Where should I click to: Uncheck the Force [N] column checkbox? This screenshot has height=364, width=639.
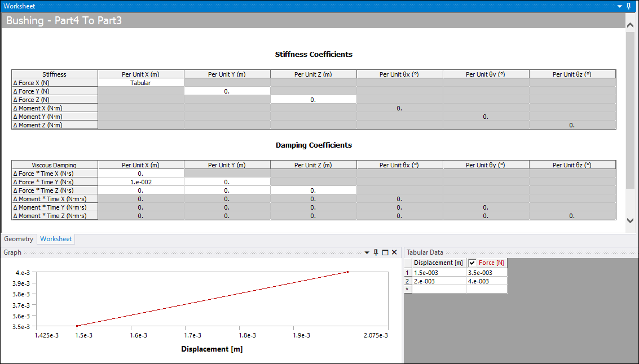tap(473, 263)
